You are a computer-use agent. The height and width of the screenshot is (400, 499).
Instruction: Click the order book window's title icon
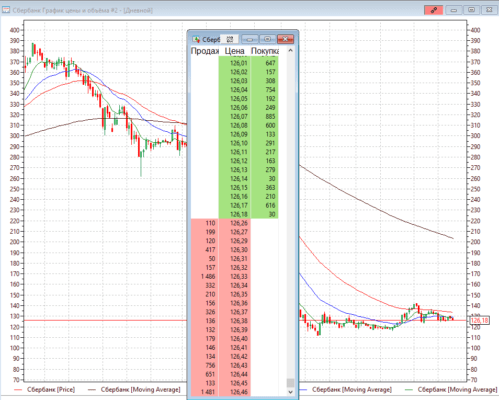click(196, 39)
